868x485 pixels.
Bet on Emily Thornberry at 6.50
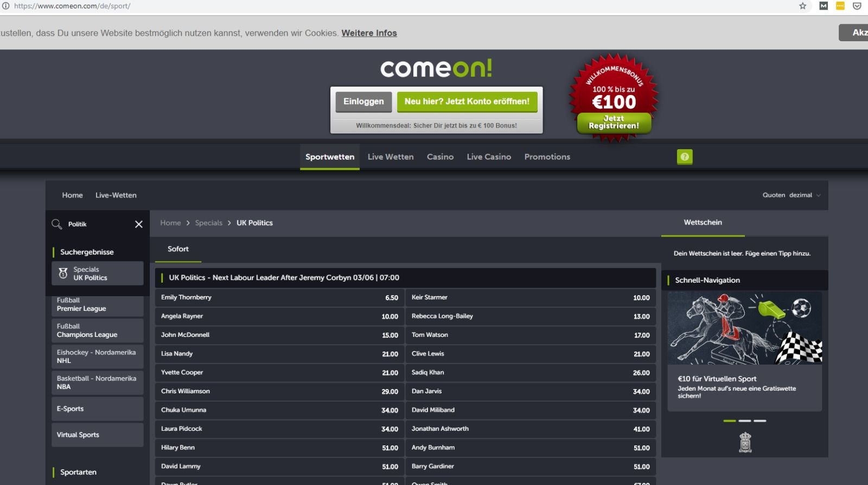[x=279, y=297]
